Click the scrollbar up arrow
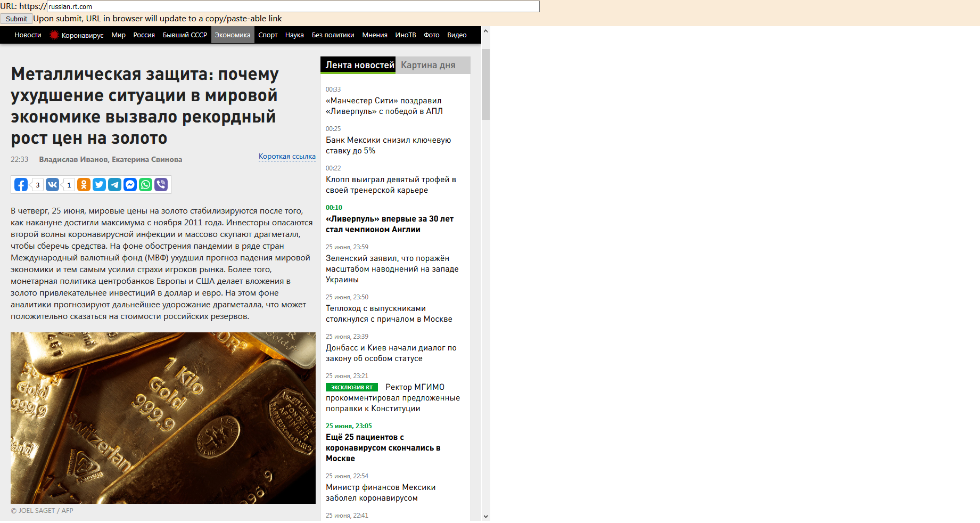Viewport: 980px width, 523px height. coord(485,31)
